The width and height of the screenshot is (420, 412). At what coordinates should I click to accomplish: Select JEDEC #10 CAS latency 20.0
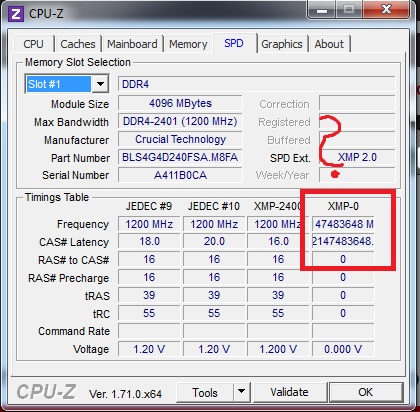(x=214, y=241)
